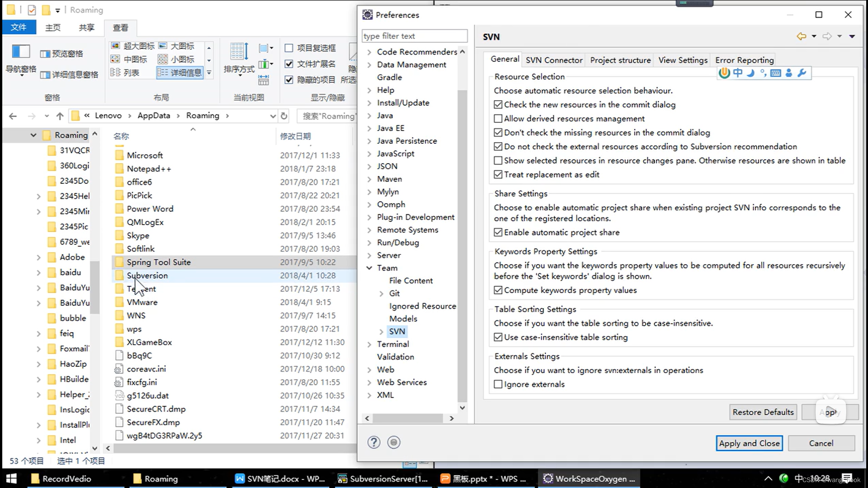Select Medium icons layout option
868x488 pixels.
129,59
